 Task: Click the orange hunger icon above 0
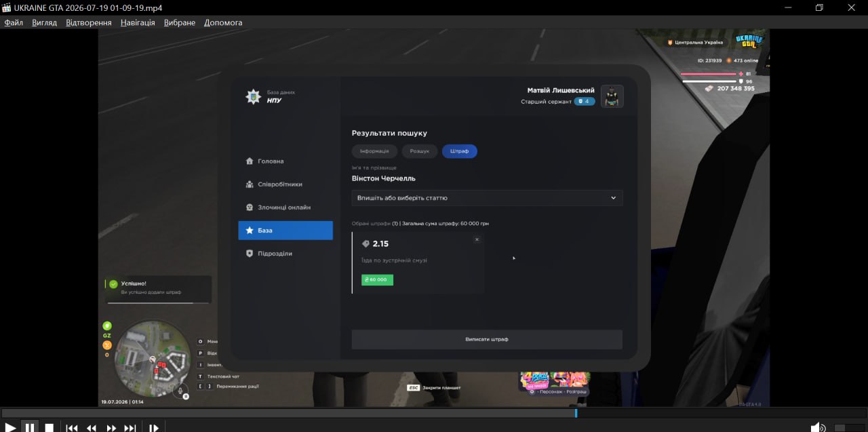click(106, 345)
